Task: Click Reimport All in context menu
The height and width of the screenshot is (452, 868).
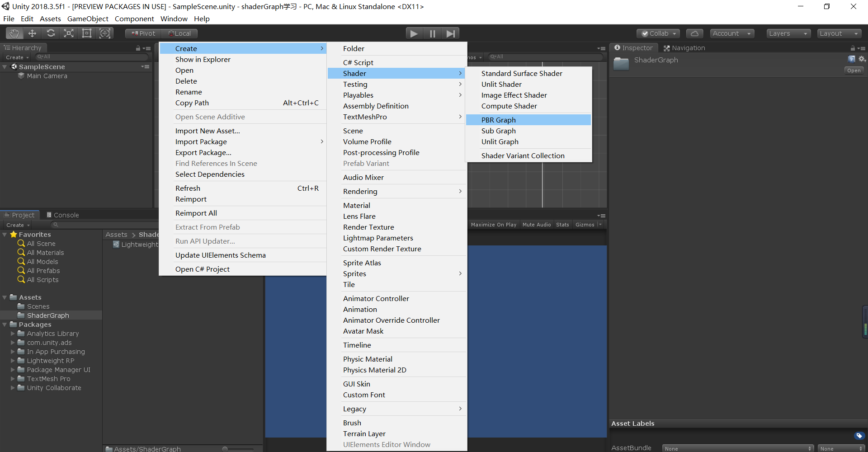Action: pos(243,213)
